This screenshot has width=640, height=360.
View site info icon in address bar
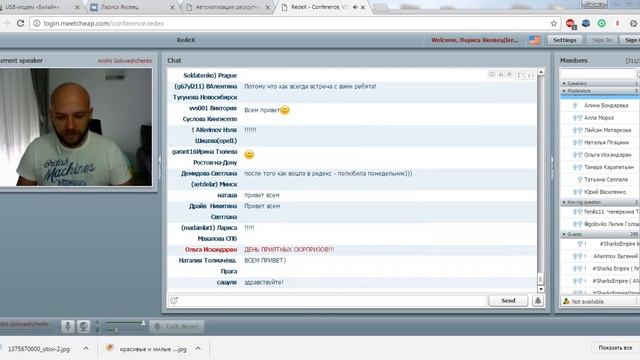click(36, 23)
